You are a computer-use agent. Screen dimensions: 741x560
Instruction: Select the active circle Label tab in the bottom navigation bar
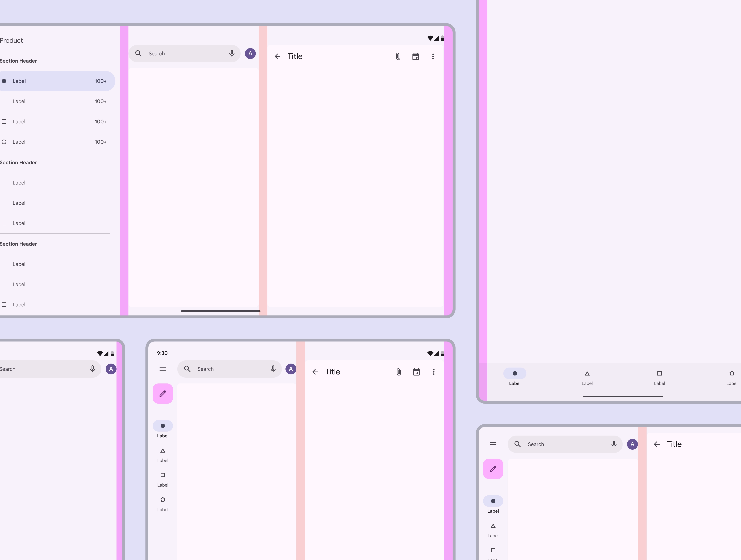515,377
